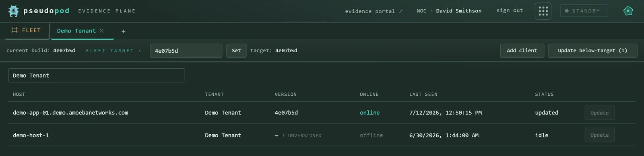644x156 pixels.
Task: Click the UNVERSIONED label on demo-host-1
Action: [304, 135]
